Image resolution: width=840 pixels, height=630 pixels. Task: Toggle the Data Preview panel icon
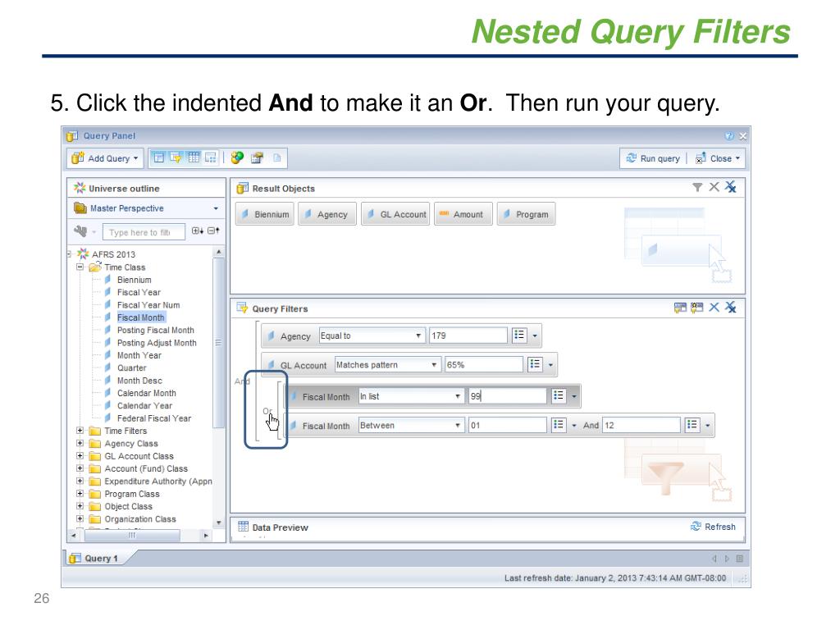point(194,157)
